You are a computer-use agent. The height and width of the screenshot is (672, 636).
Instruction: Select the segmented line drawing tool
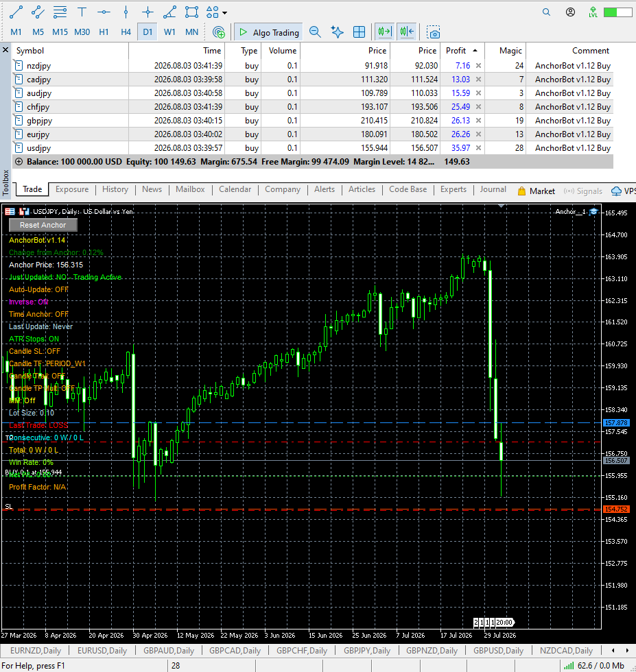(38, 12)
